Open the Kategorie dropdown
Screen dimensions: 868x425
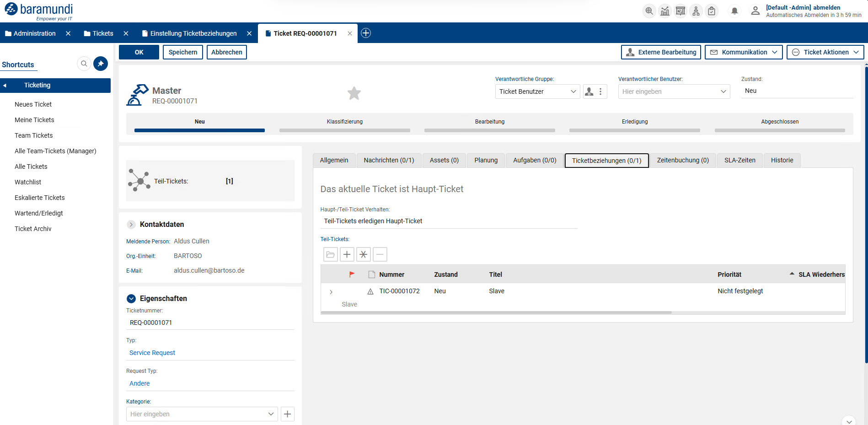(x=271, y=414)
